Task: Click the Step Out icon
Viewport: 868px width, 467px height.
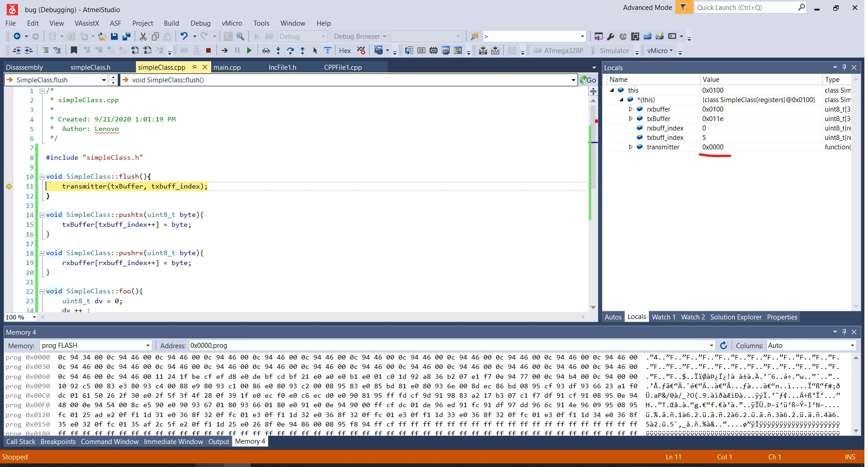Action: pyautogui.click(x=303, y=50)
